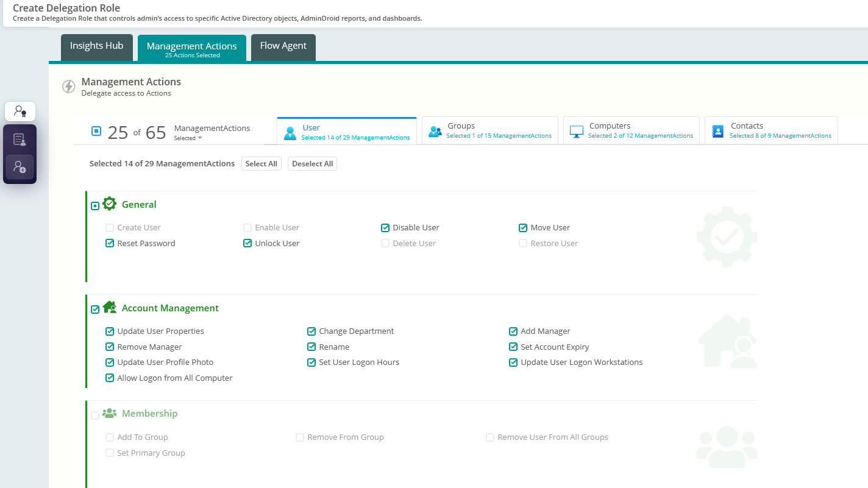Open the report delegation sidebar icon
868x488 pixels.
pyautogui.click(x=20, y=138)
